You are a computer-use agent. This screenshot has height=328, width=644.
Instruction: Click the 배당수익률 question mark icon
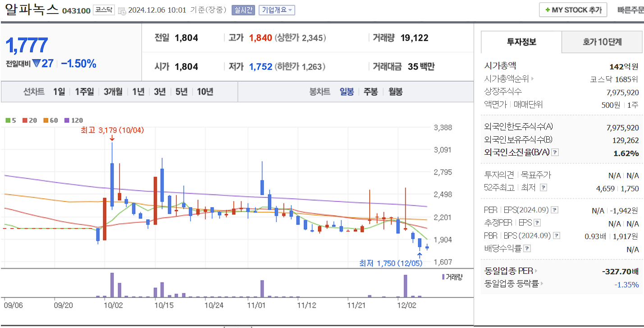pyautogui.click(x=527, y=248)
